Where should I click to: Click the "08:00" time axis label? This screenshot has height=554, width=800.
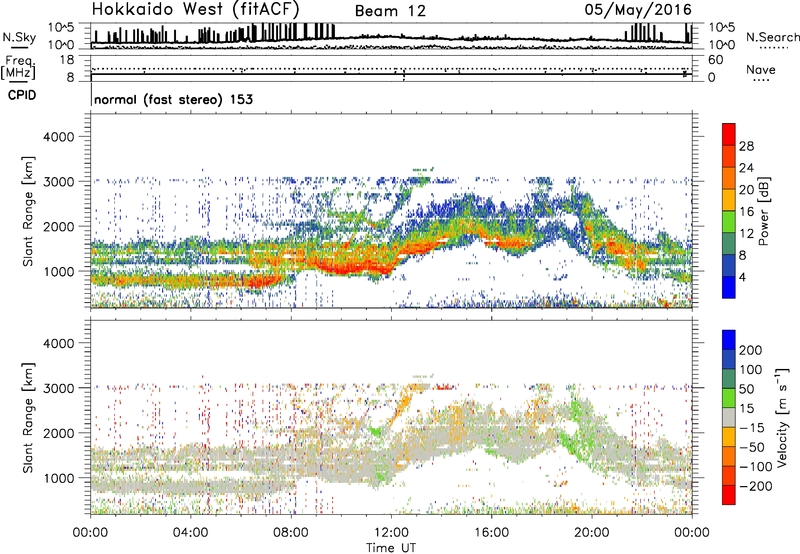[x=291, y=533]
